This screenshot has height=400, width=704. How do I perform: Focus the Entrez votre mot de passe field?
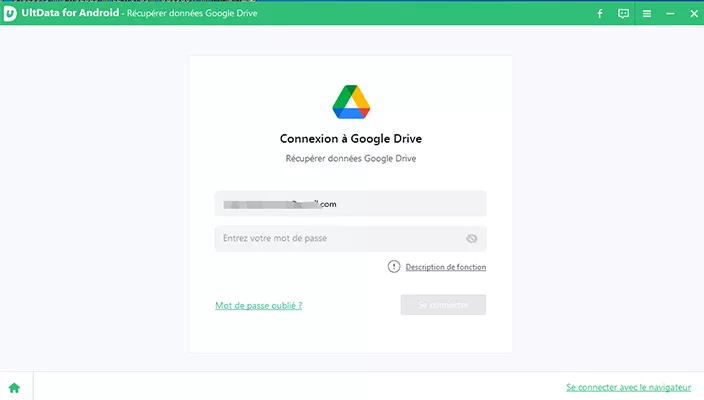pos(351,238)
